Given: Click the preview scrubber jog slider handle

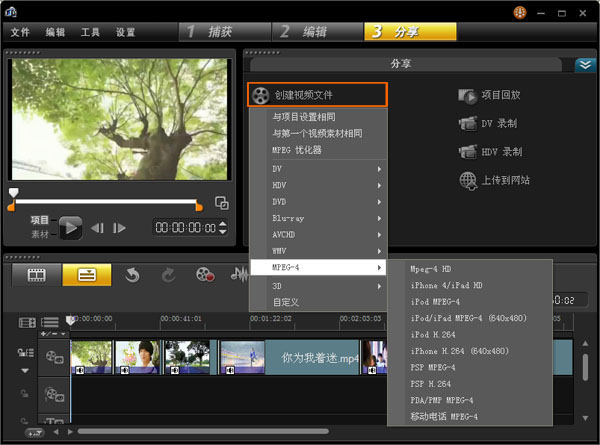Looking at the screenshot, I should [13, 192].
